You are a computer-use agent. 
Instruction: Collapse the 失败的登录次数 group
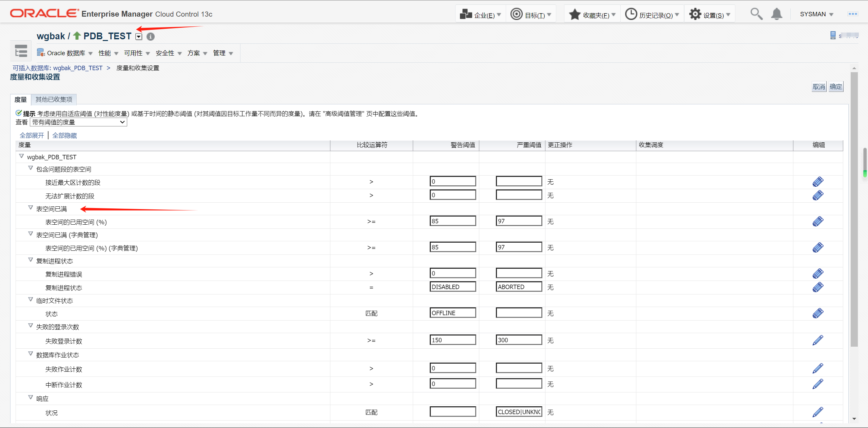point(31,326)
